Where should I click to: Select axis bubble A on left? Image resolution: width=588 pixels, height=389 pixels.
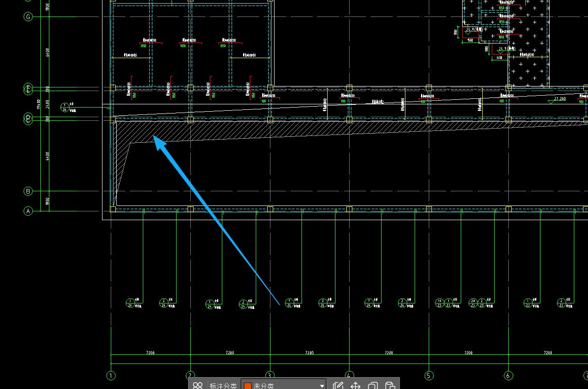[x=28, y=211]
